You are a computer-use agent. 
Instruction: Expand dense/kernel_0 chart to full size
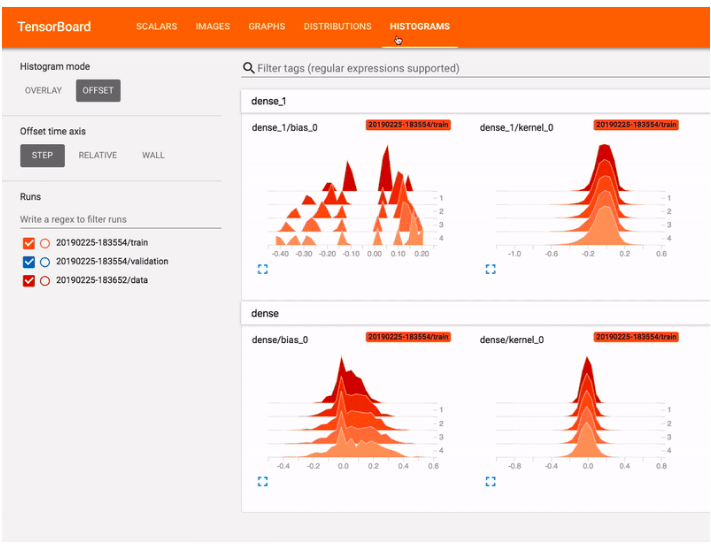[490, 481]
